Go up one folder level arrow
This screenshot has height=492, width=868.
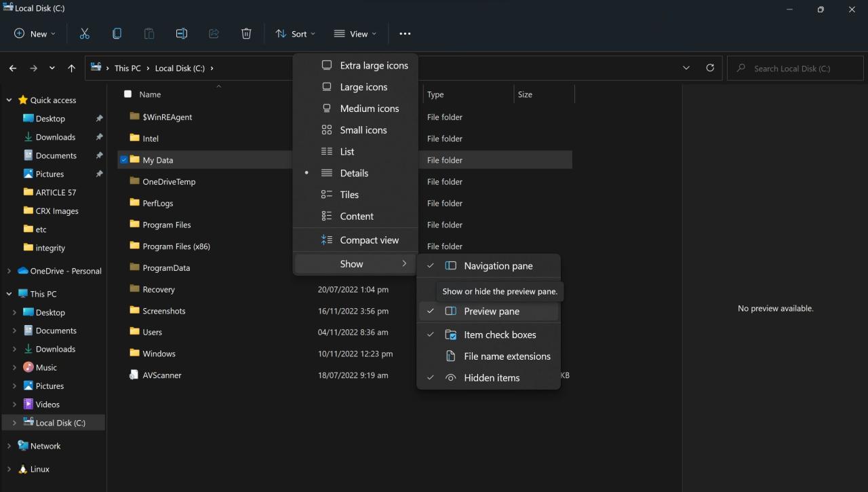[x=72, y=68]
